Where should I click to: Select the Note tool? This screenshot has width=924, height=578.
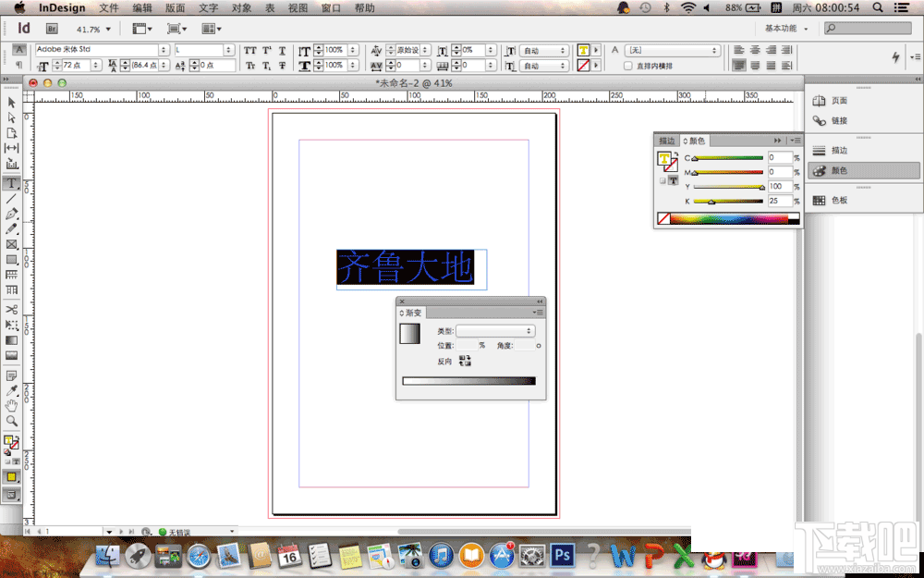click(11, 375)
